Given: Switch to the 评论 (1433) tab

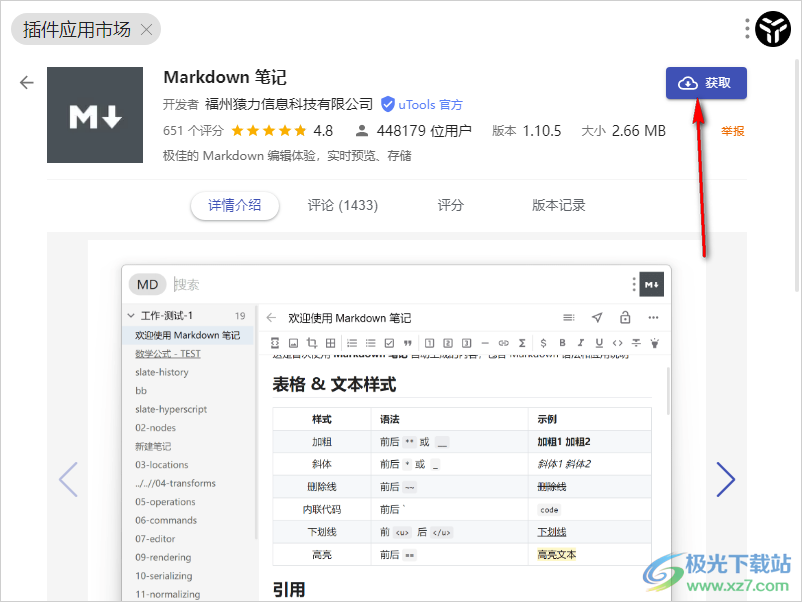Looking at the screenshot, I should pyautogui.click(x=343, y=206).
